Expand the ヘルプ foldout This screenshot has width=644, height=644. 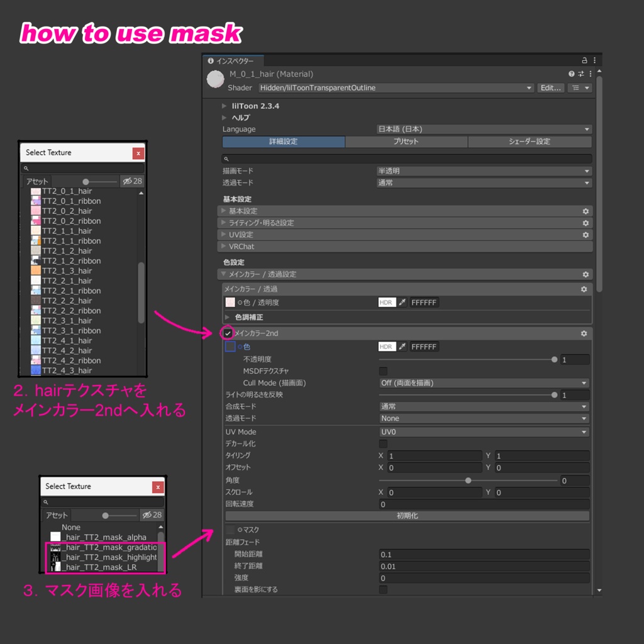coord(225,118)
